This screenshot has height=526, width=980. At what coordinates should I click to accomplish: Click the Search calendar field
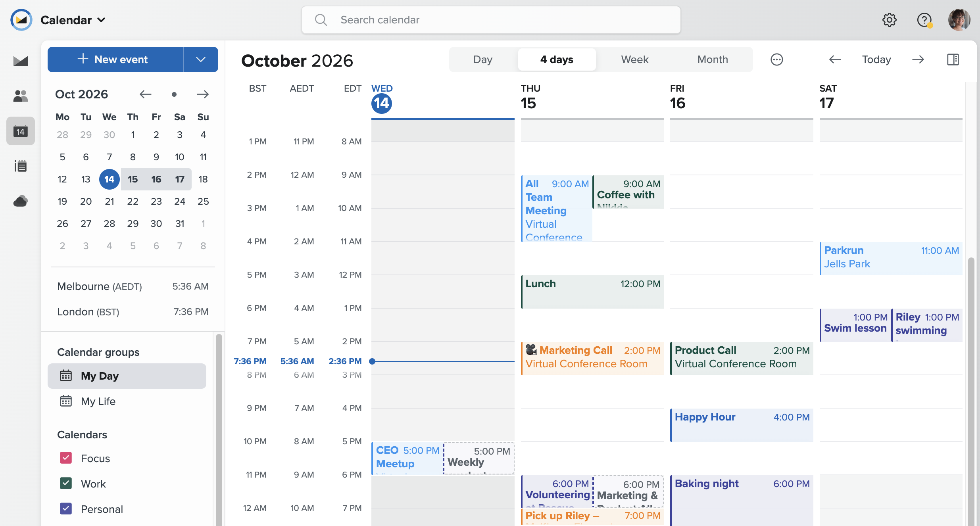[491, 20]
